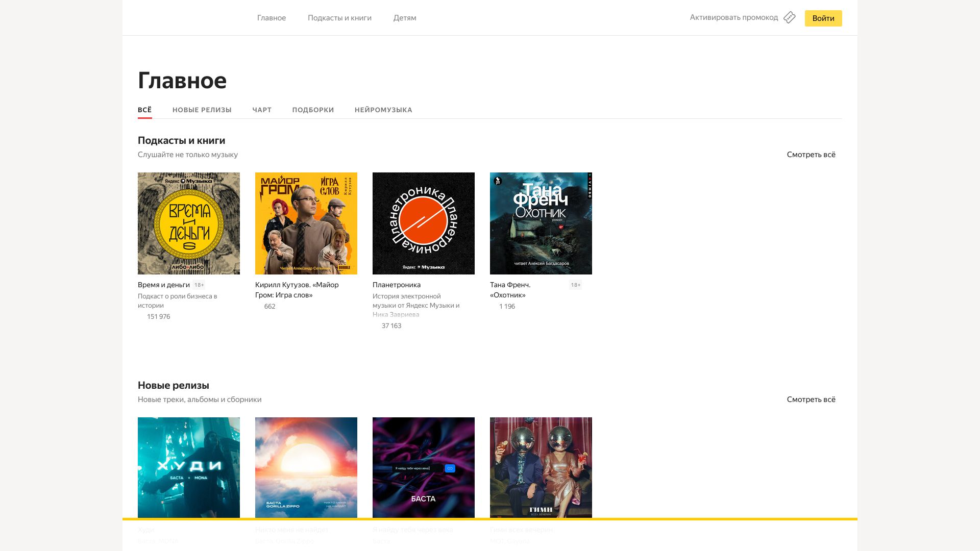Click the Планетроника title link
980x551 pixels.
coord(397,285)
